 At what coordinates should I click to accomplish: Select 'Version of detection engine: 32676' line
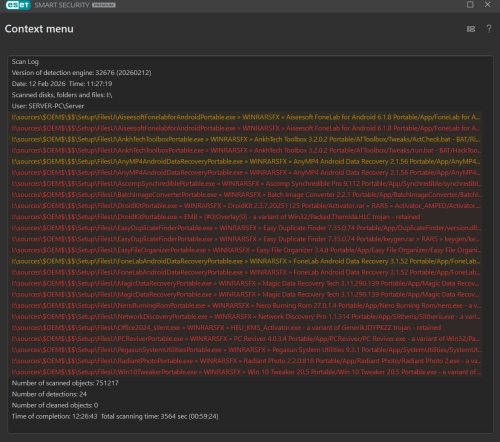[x=81, y=73]
